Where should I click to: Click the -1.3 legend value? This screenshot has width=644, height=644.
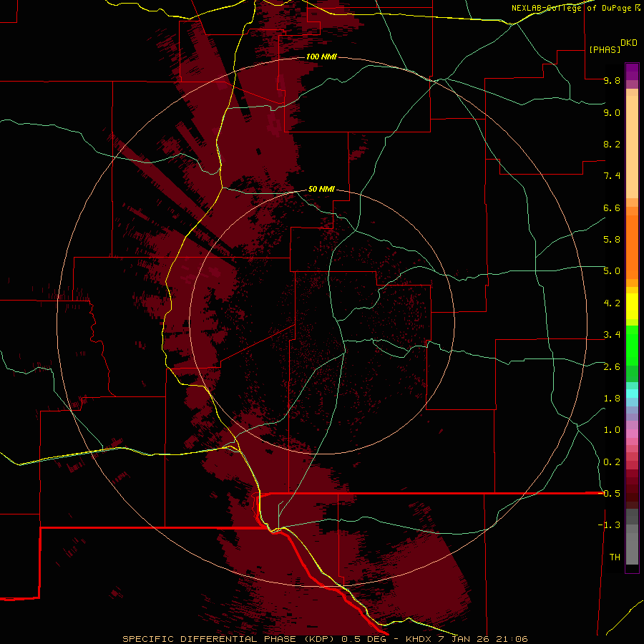pyautogui.click(x=609, y=525)
